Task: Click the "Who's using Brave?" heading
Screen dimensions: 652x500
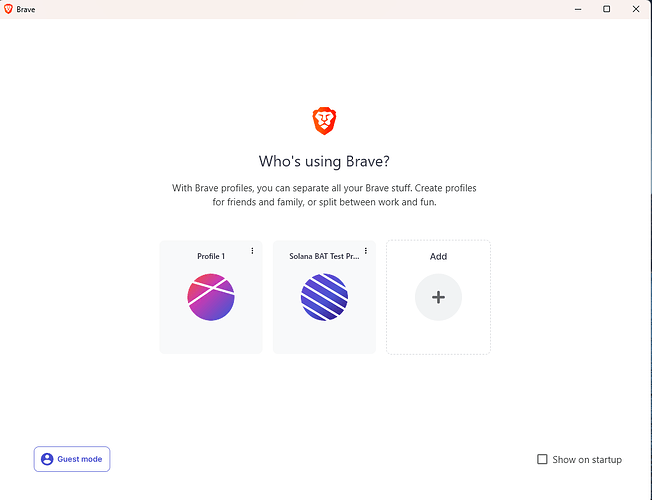Action: click(324, 161)
